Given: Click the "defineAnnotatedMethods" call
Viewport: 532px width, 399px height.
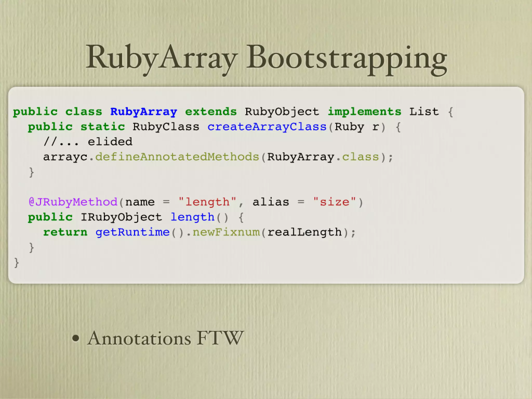Looking at the screenshot, I should (x=177, y=157).
